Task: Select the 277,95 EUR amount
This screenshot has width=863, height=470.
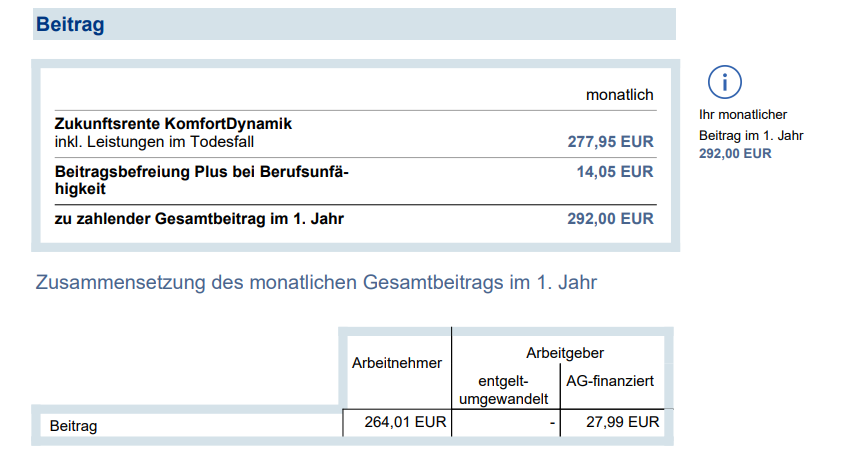Action: pyautogui.click(x=610, y=142)
